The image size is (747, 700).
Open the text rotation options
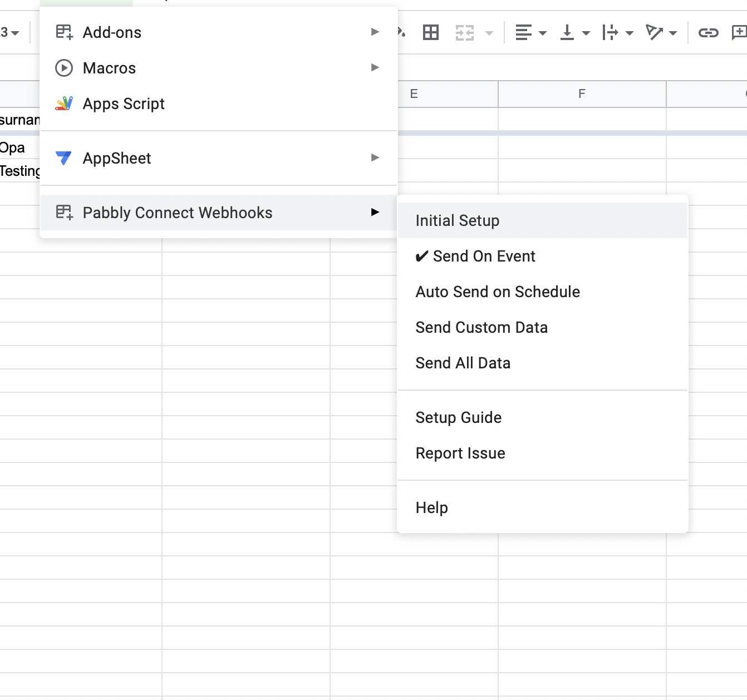[661, 32]
